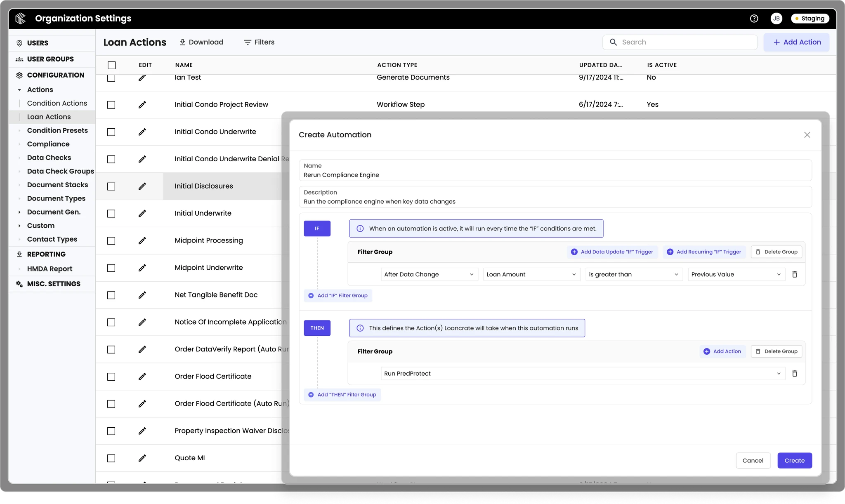Image resolution: width=845 pixels, height=504 pixels.
Task: Delete the Run PredProtect action trash icon
Action: (795, 373)
